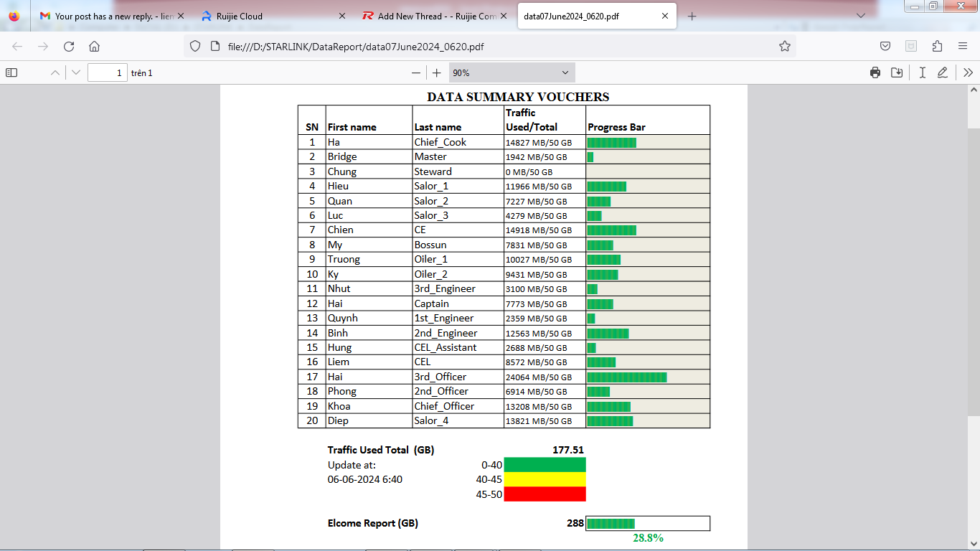Click the PDF page number field
Screen dimensions: 980x551
coord(108,72)
